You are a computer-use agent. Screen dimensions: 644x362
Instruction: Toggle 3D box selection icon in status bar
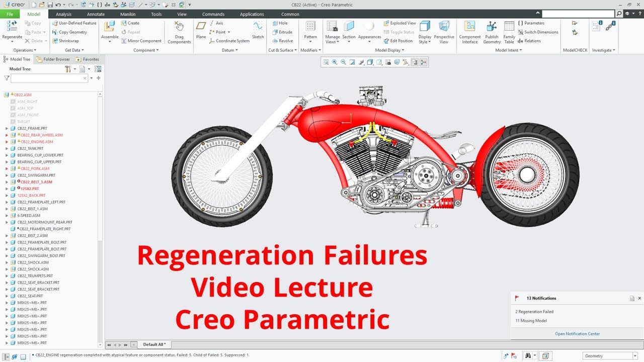(545, 355)
